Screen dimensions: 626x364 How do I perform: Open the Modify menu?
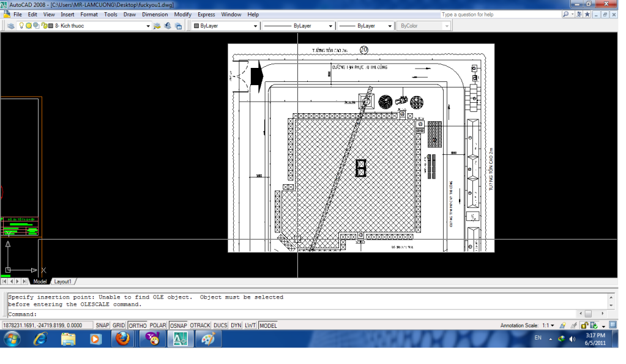coord(182,14)
